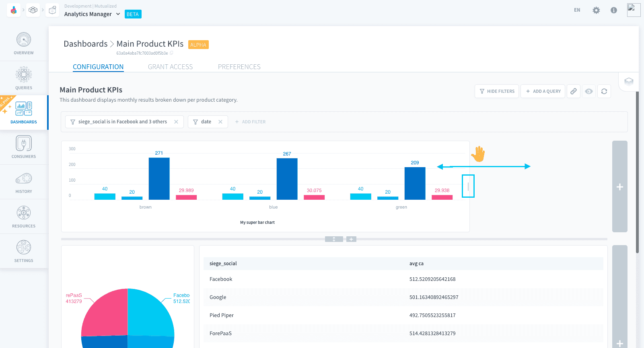The width and height of the screenshot is (644, 348).
Task: Click the ALPHA badge beside the dashboard name
Action: click(198, 45)
